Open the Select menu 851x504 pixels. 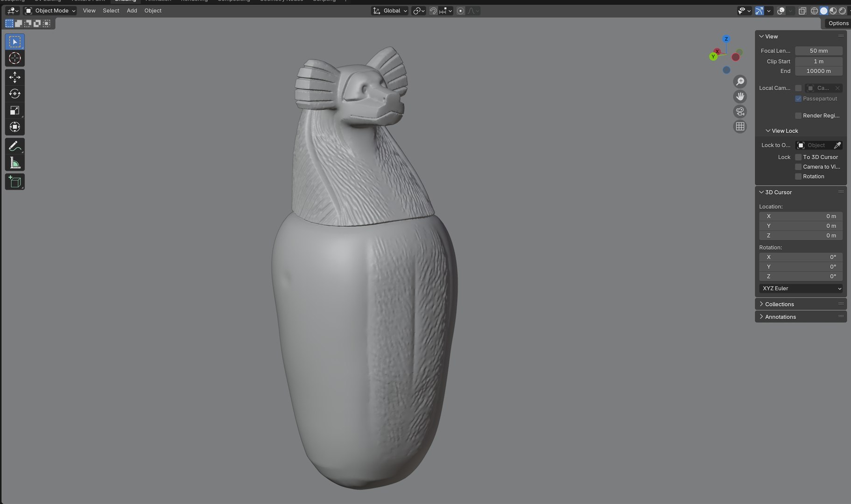[x=111, y=11]
